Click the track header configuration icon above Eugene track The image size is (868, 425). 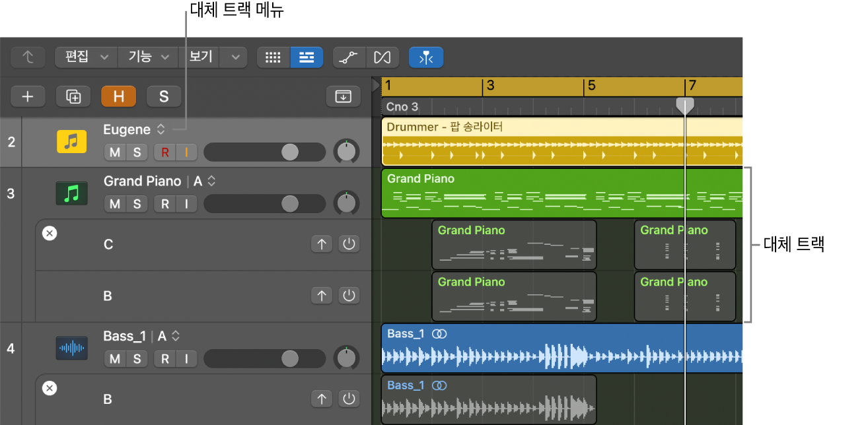(x=342, y=96)
